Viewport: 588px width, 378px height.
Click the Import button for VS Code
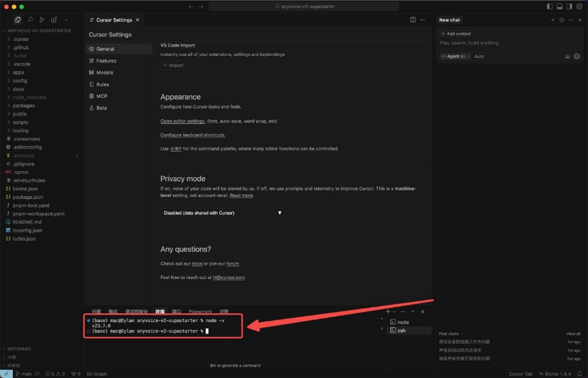click(173, 65)
